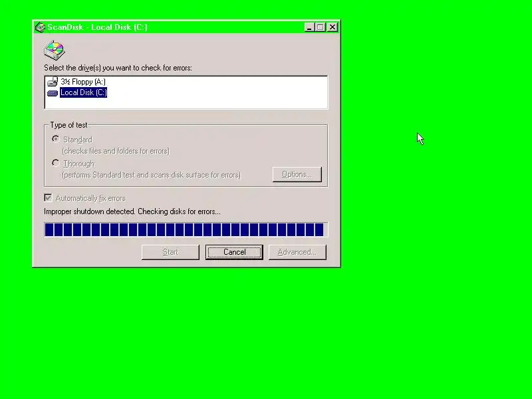Click the hard disk icon for C:
Viewport: 532px width, 399px height.
click(x=53, y=93)
